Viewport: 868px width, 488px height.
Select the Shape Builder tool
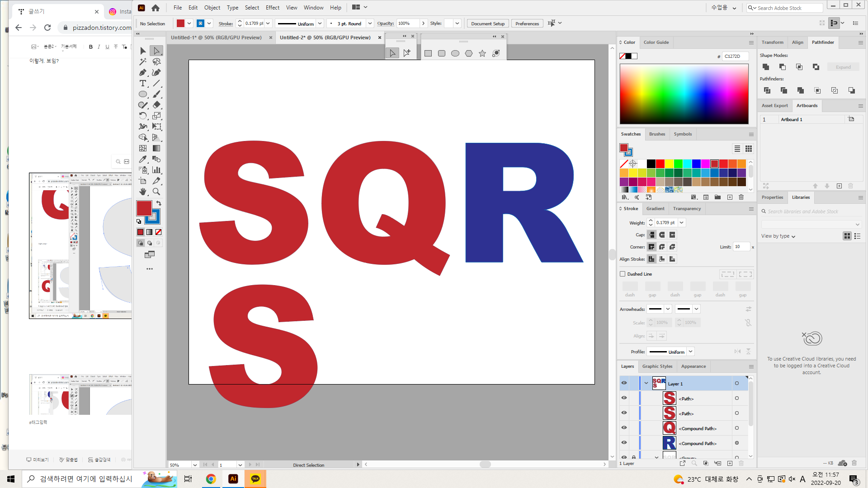[x=143, y=137]
